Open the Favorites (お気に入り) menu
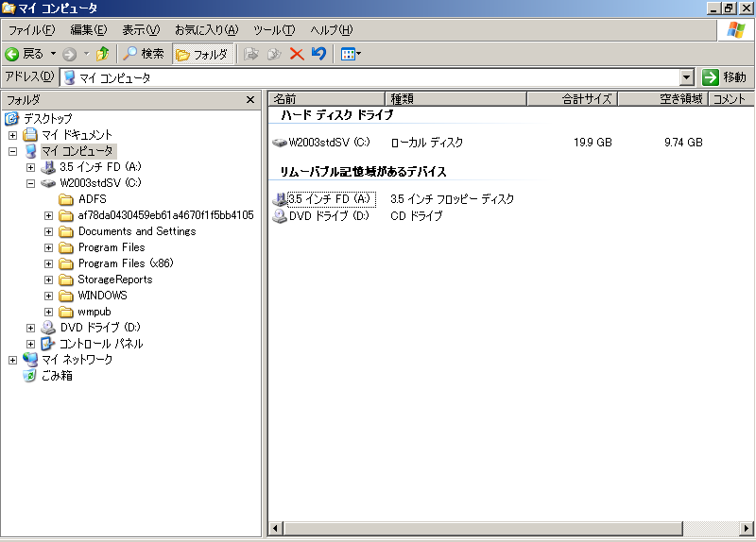The width and height of the screenshot is (756, 542). click(206, 30)
